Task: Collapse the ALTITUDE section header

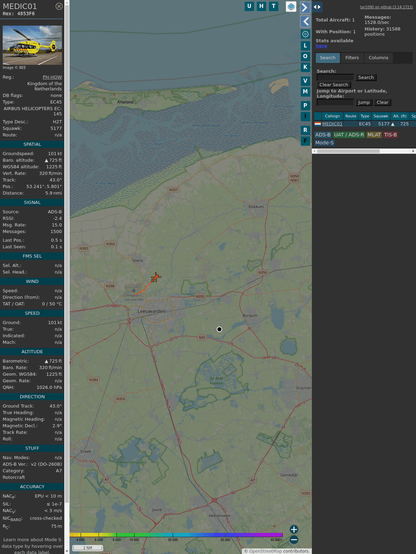Action: [x=32, y=352]
